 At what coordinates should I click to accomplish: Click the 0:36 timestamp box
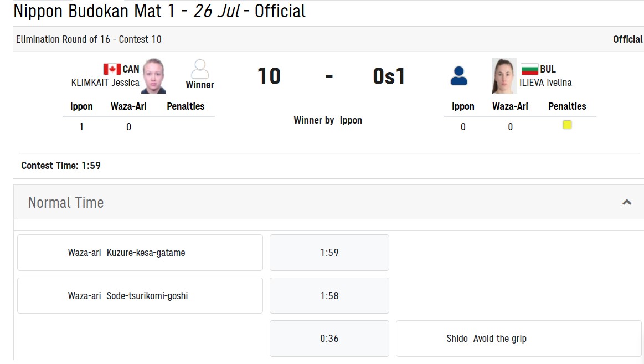pos(329,339)
